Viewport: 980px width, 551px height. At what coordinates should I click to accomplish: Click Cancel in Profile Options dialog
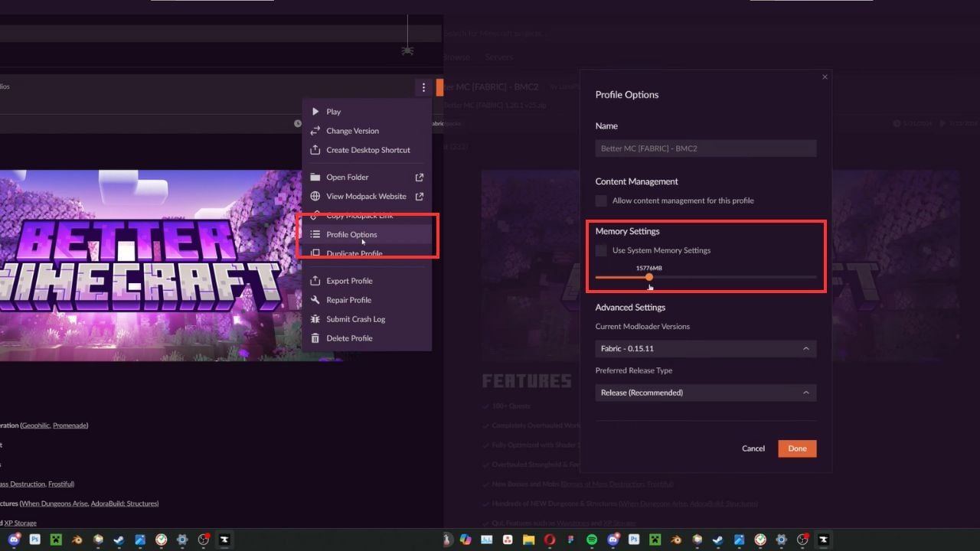pos(753,448)
